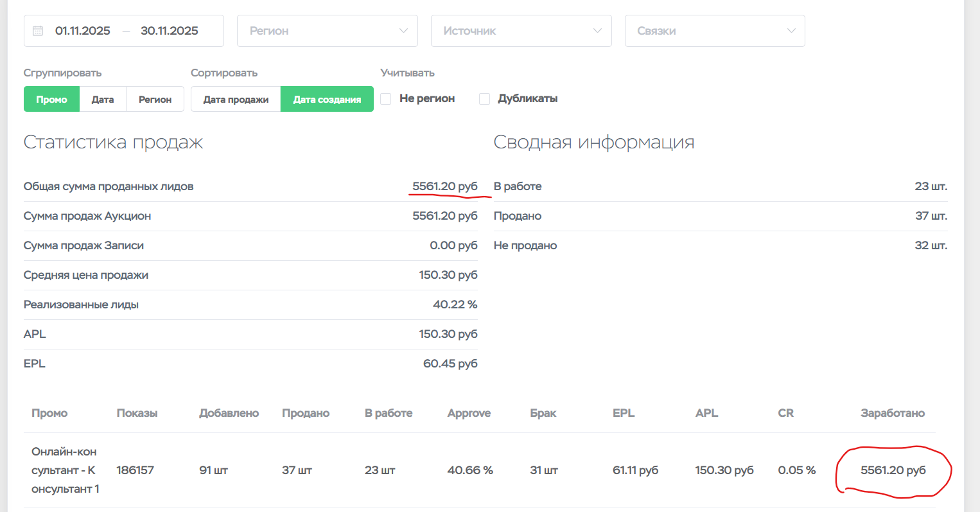The width and height of the screenshot is (980, 512).
Task: Select the Добавлено column header
Action: coord(229,413)
